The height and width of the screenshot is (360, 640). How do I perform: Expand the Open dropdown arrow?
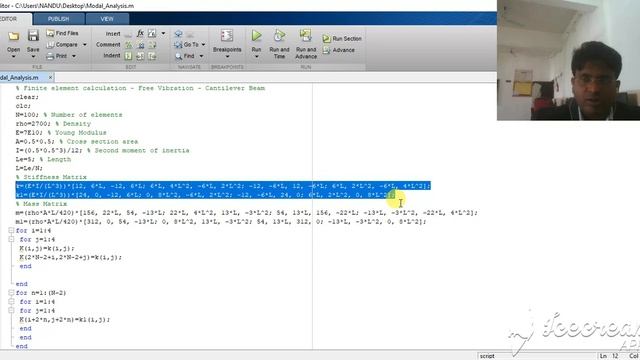click(x=13, y=56)
